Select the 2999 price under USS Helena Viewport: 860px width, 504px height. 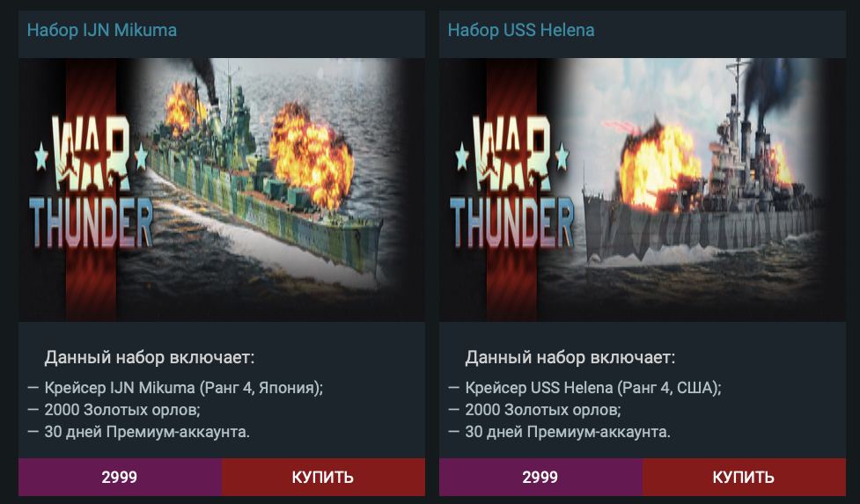point(540,477)
